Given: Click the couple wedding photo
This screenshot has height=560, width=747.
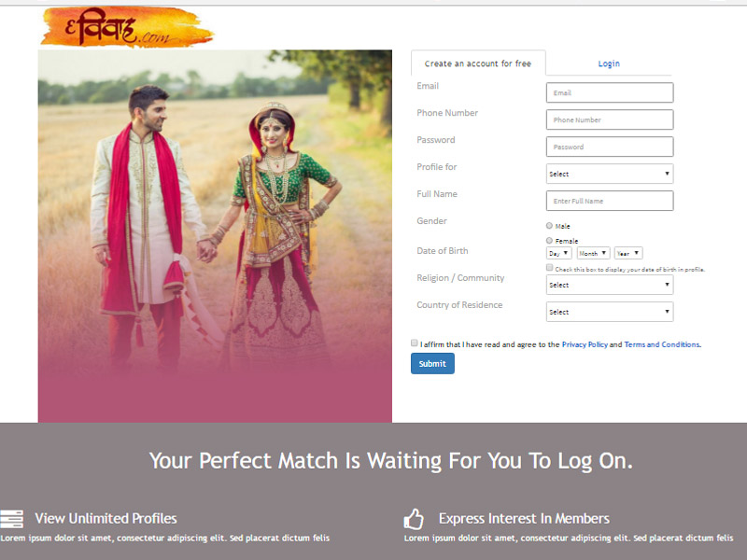Looking at the screenshot, I should (x=215, y=236).
